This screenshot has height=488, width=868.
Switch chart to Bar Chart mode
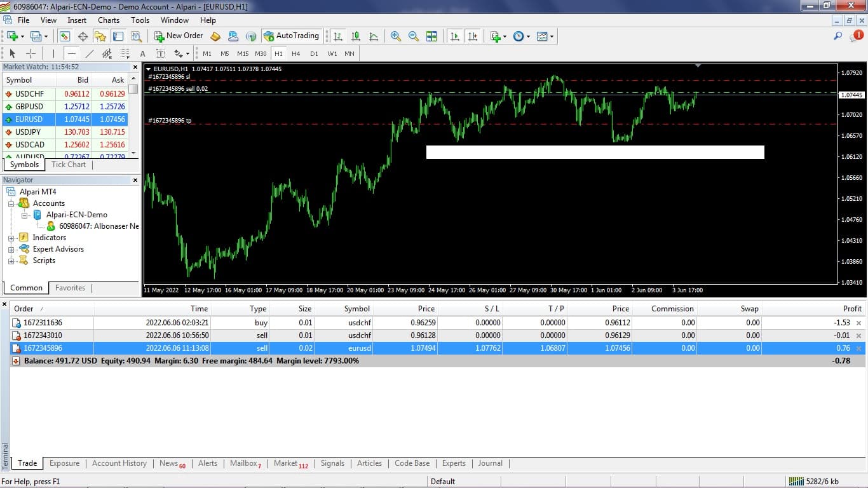coord(338,36)
